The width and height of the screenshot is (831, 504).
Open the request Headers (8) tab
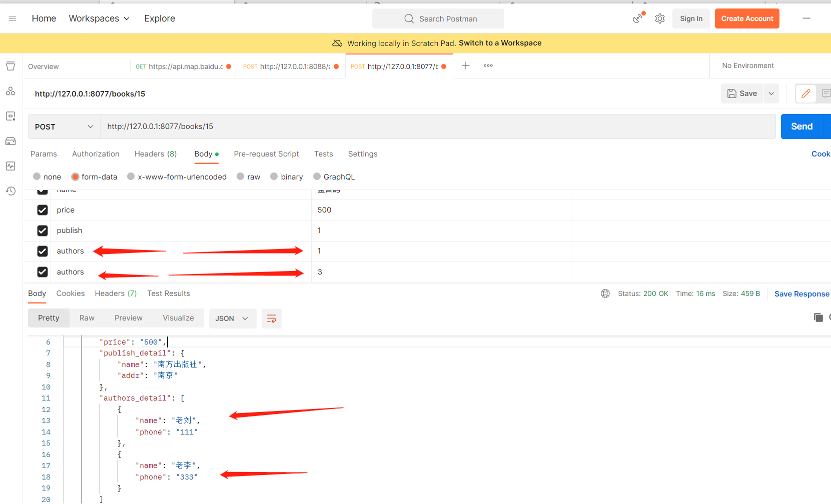point(156,154)
